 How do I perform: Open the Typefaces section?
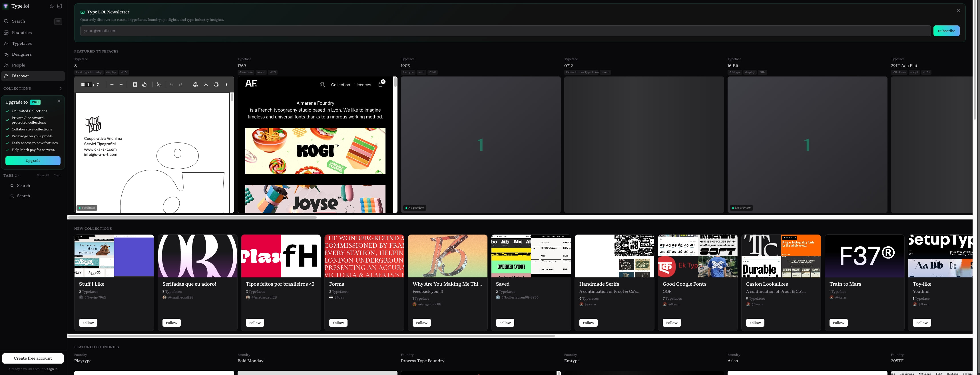click(33, 43)
